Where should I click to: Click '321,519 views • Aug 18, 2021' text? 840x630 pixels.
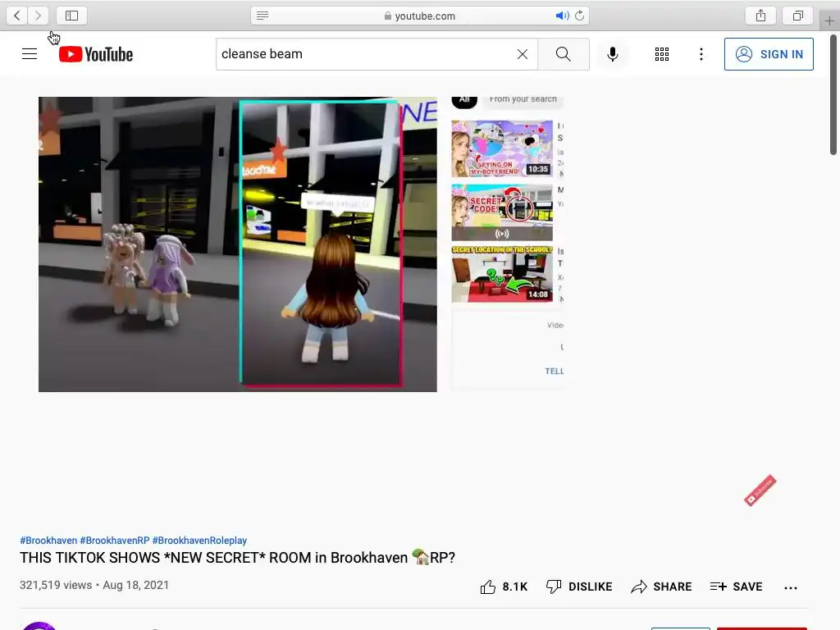click(94, 585)
